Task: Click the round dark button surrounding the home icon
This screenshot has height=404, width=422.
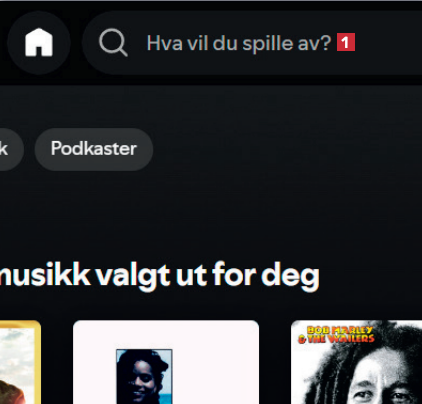Action: click(39, 42)
